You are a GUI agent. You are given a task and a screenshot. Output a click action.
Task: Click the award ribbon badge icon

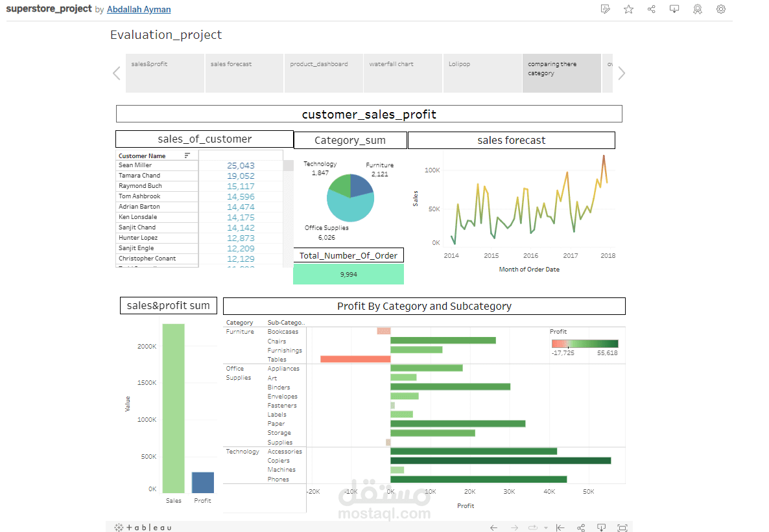[x=698, y=9]
